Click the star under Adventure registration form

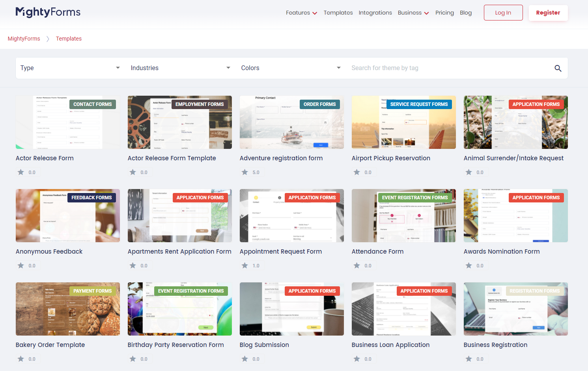coord(245,172)
